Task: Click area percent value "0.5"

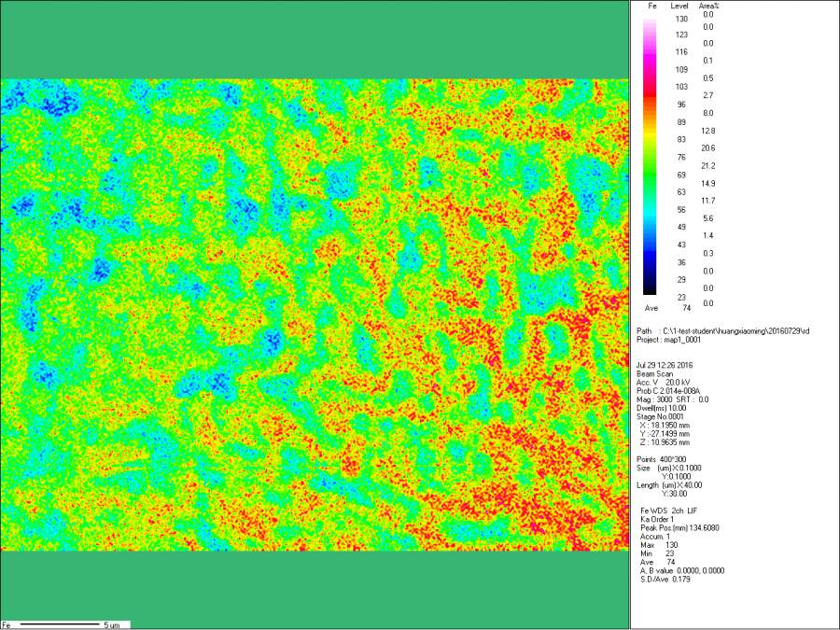Action: (708, 78)
